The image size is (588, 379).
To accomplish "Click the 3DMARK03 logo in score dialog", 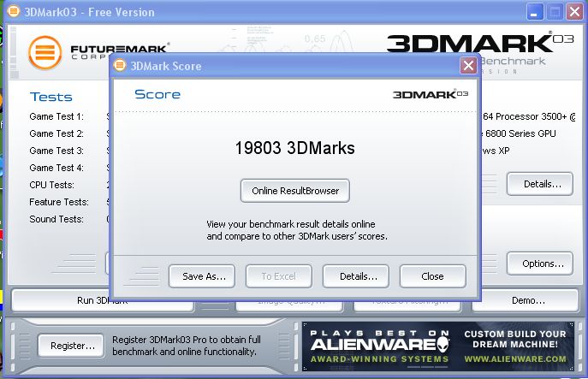I will pos(431,94).
